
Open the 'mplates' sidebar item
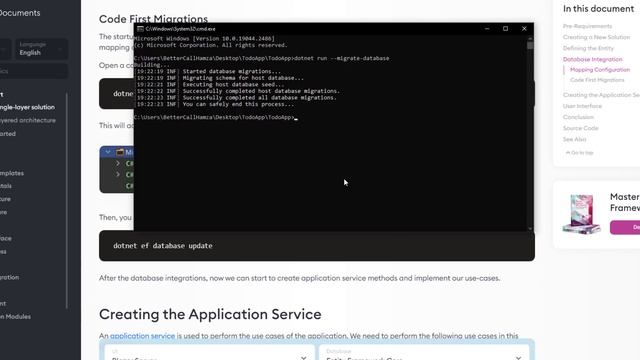point(12,173)
